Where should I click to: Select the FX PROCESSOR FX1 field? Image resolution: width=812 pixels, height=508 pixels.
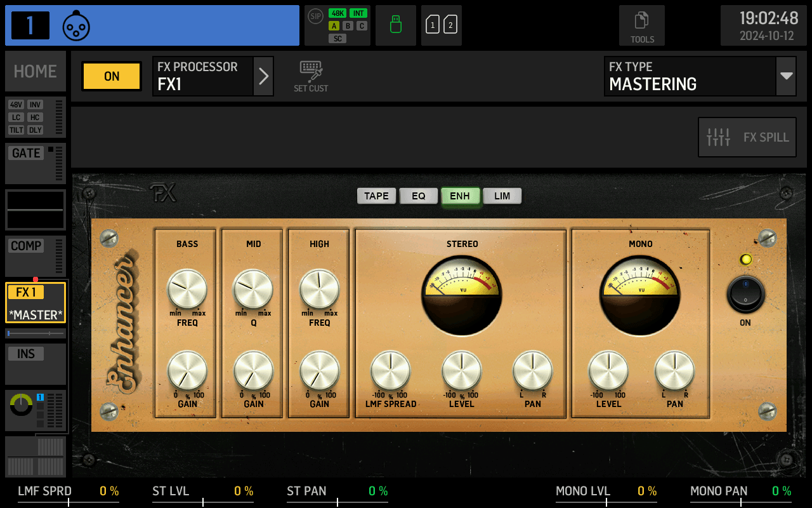click(x=203, y=76)
